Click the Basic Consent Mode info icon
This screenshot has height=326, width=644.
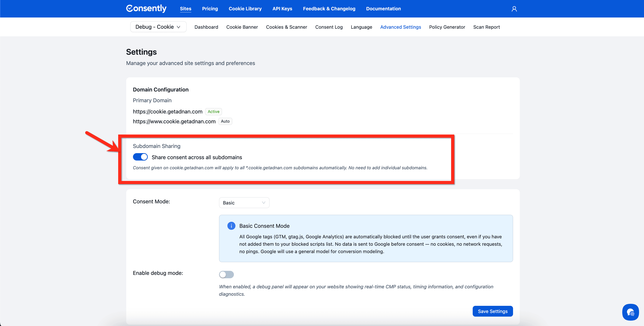231,226
